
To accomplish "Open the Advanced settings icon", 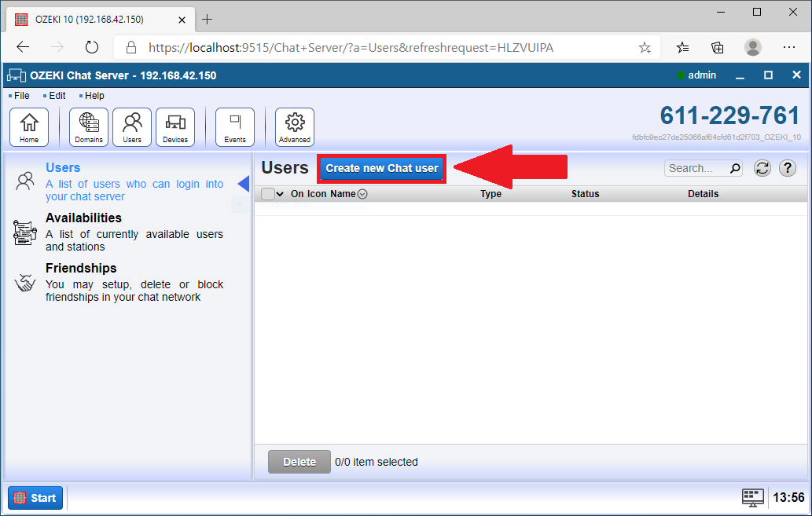I will [294, 126].
